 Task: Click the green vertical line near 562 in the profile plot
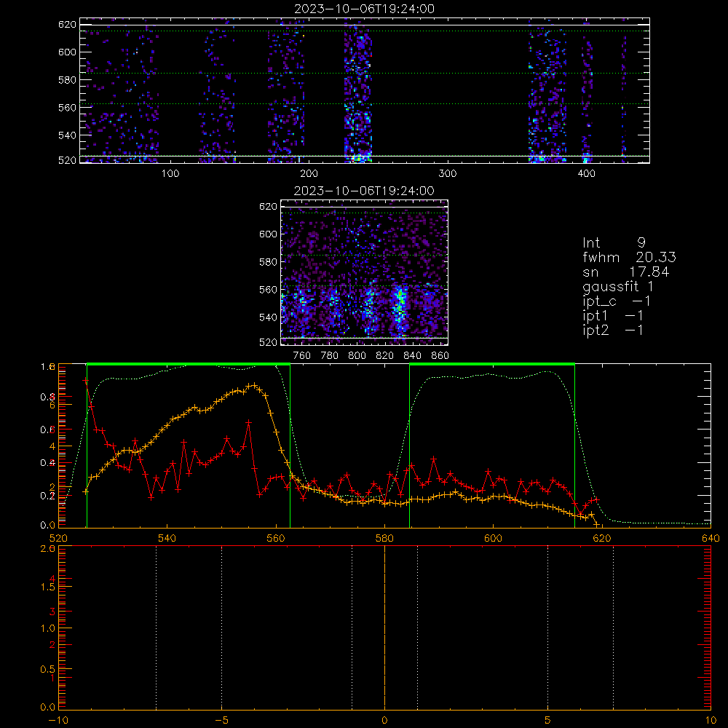[x=290, y=446]
